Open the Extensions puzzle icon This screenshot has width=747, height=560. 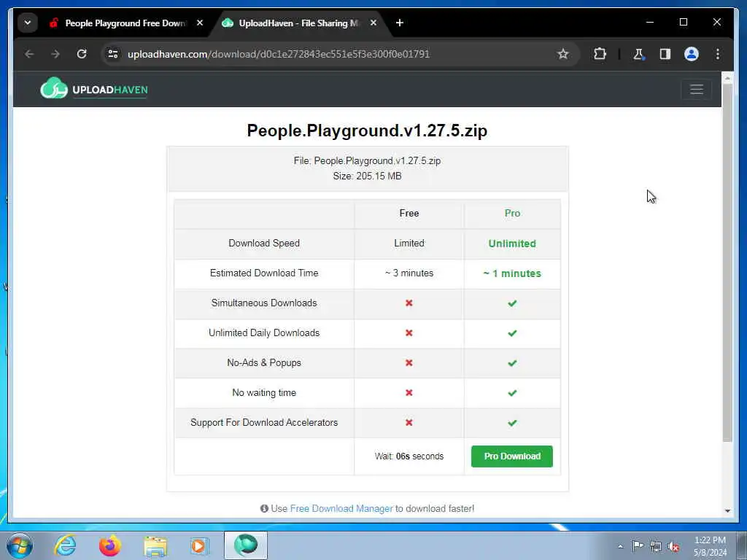click(600, 54)
